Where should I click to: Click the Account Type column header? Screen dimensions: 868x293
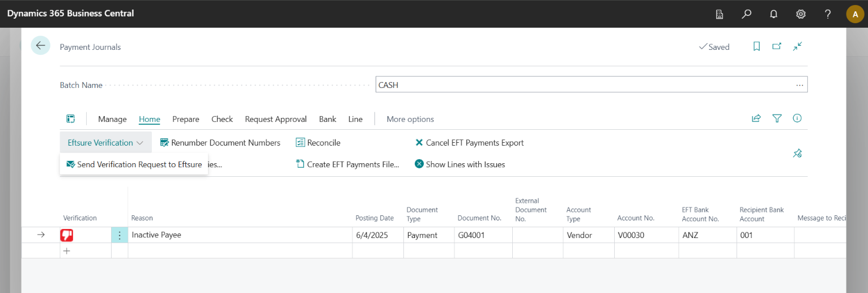coord(578,214)
